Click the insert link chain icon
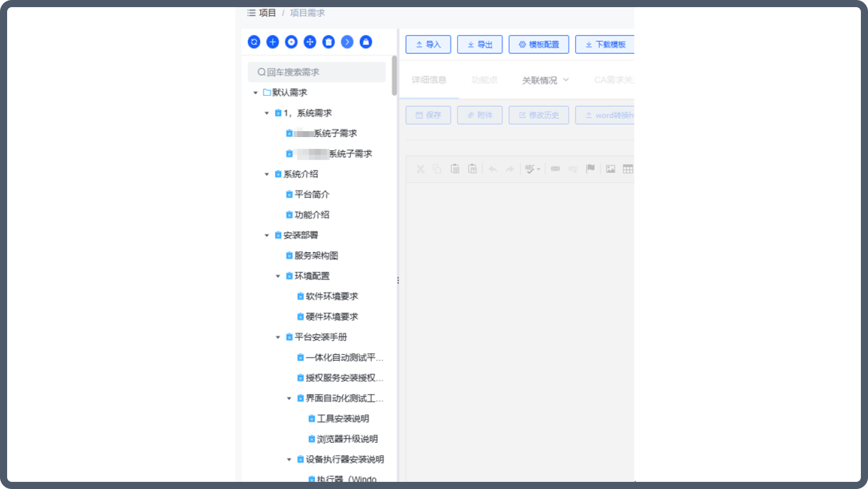This screenshot has height=489, width=868. (556, 169)
